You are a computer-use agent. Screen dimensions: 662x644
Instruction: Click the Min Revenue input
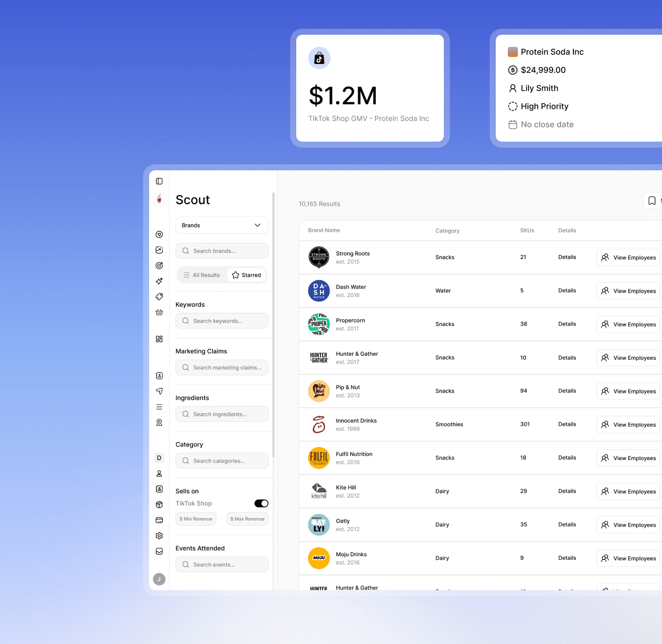point(196,519)
